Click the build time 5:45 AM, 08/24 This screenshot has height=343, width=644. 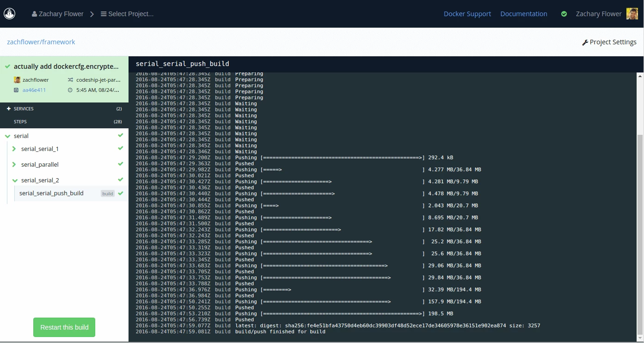tap(98, 90)
